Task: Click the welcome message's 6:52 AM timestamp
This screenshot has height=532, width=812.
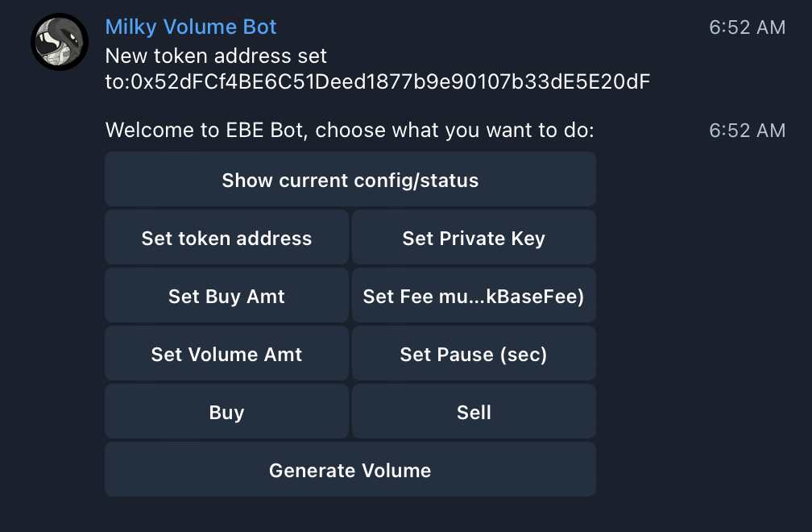Action: click(x=747, y=131)
